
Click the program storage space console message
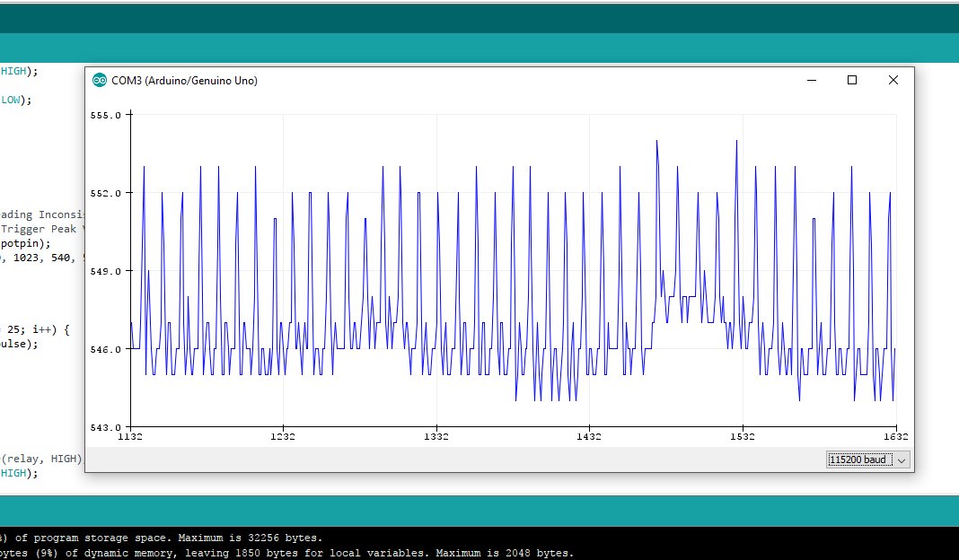[x=162, y=538]
